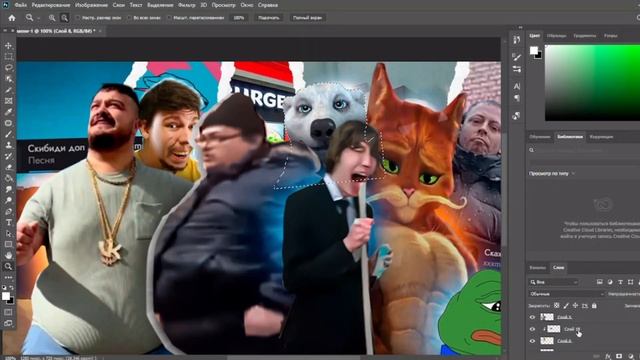Select the Eraser tool
The height and width of the screenshot is (360, 640).
[9, 167]
